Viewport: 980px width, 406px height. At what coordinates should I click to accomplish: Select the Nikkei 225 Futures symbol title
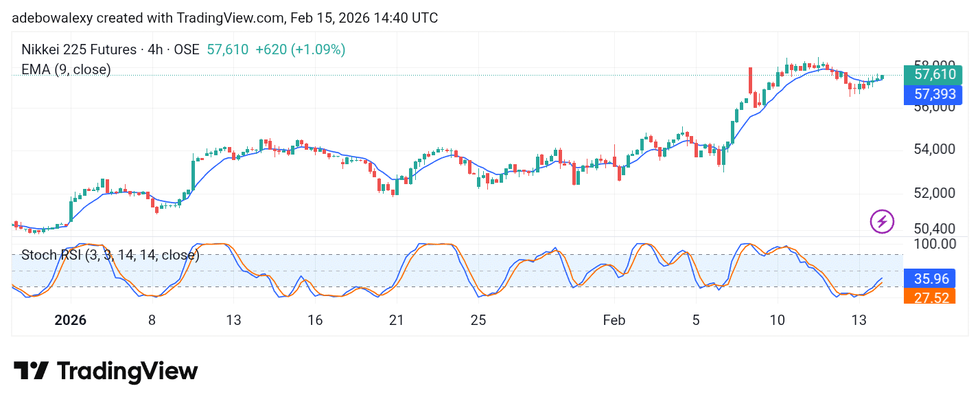coord(78,49)
